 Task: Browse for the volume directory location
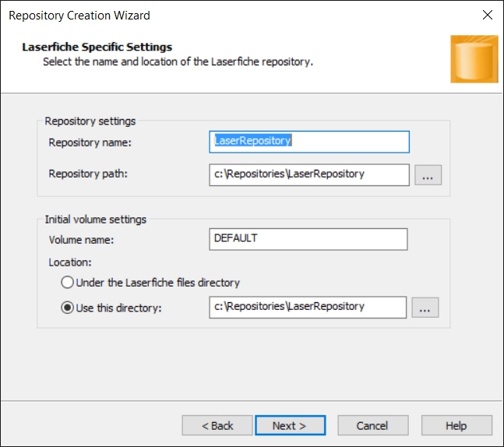point(425,308)
